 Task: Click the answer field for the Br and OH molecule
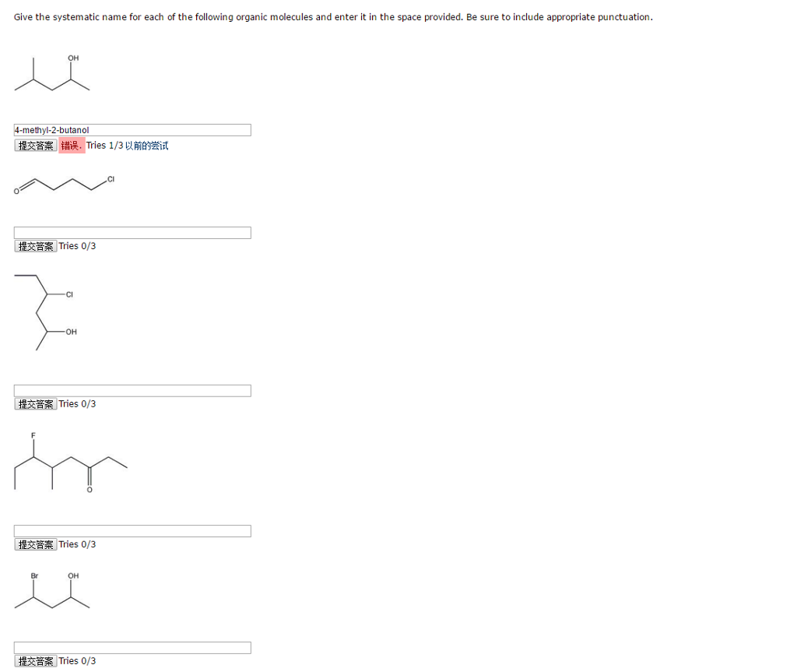tap(132, 647)
